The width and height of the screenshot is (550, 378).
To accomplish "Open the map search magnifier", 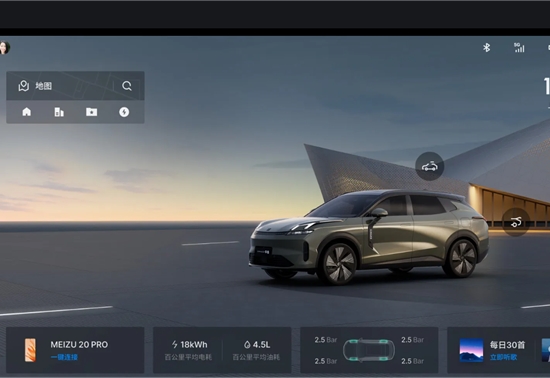I will click(x=127, y=86).
